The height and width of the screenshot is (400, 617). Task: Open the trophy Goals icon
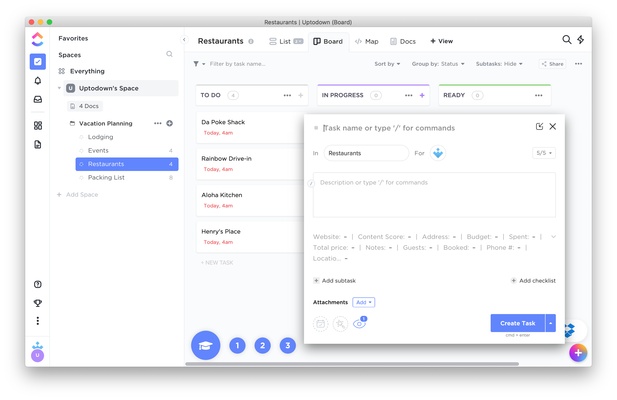[x=38, y=303]
